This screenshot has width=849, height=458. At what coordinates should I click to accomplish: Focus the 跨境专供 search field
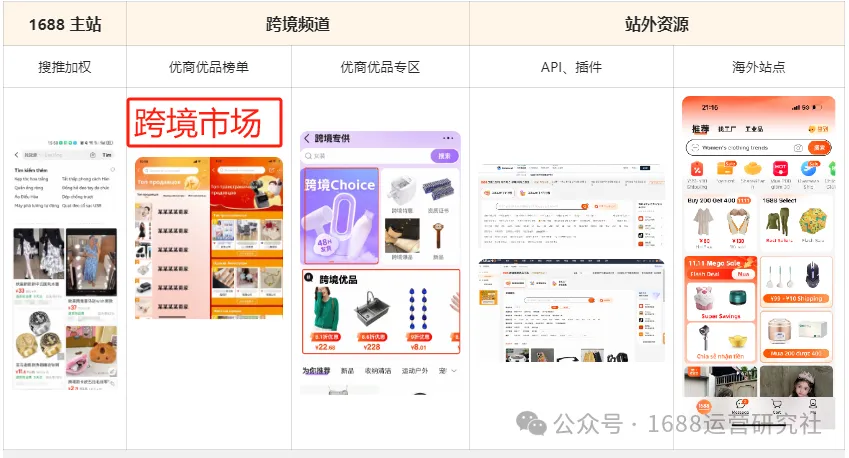pos(366,156)
